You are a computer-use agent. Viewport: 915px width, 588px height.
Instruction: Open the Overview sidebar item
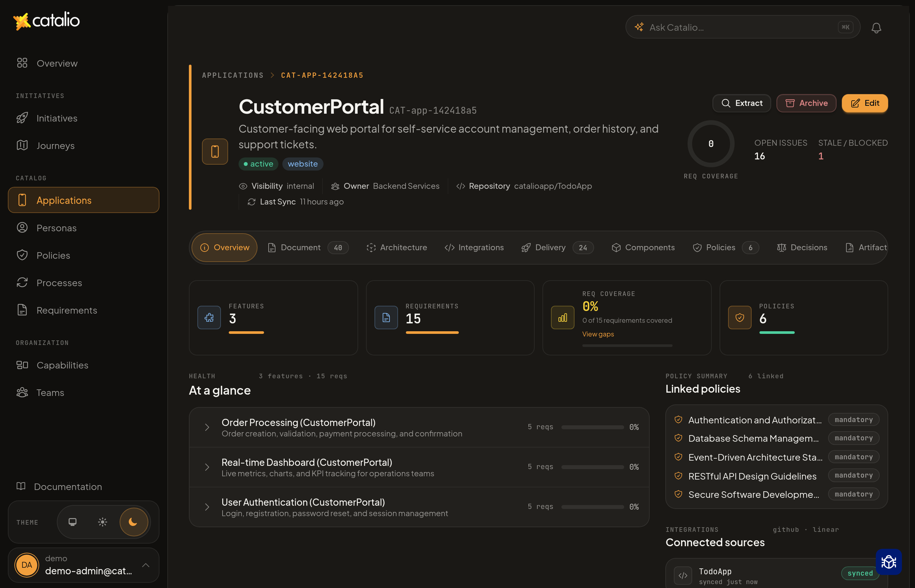tap(83, 63)
